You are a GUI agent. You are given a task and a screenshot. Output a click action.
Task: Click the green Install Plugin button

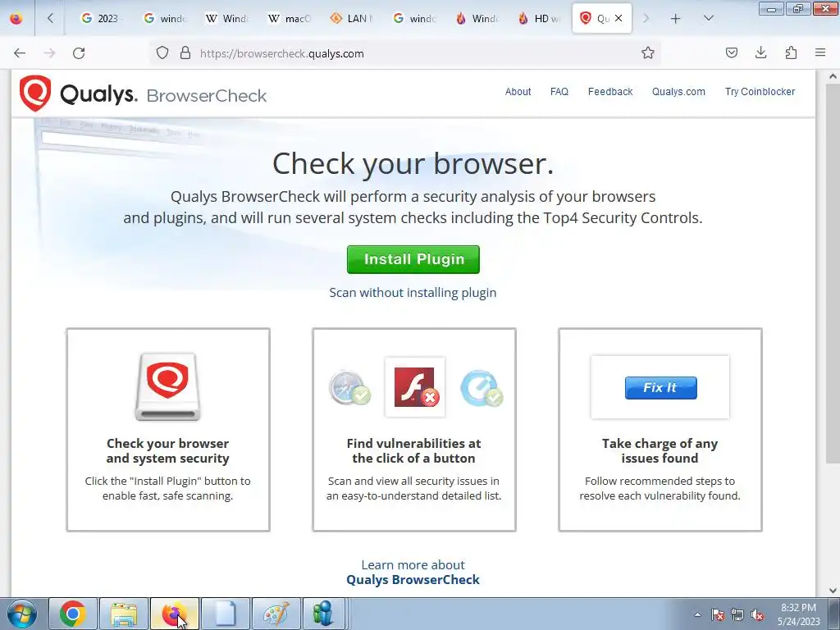click(413, 259)
